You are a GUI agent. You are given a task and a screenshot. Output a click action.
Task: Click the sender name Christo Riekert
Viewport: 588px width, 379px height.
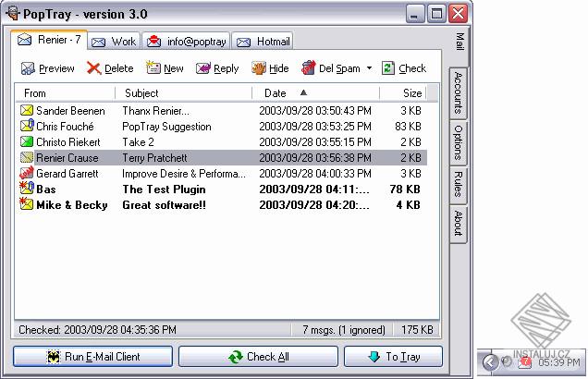pyautogui.click(x=68, y=142)
